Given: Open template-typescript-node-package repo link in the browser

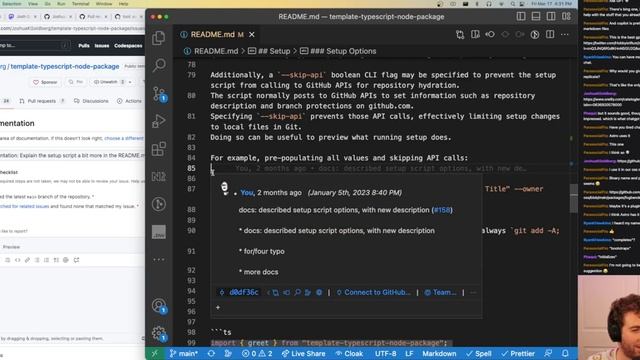Looking at the screenshot, I should (64, 66).
